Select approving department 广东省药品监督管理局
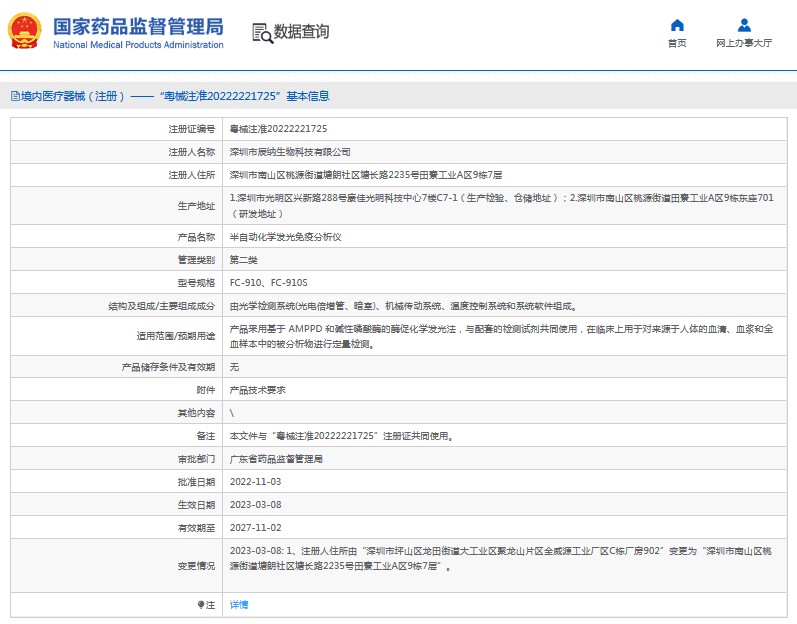Screen dimensions: 797x624 coord(276,459)
